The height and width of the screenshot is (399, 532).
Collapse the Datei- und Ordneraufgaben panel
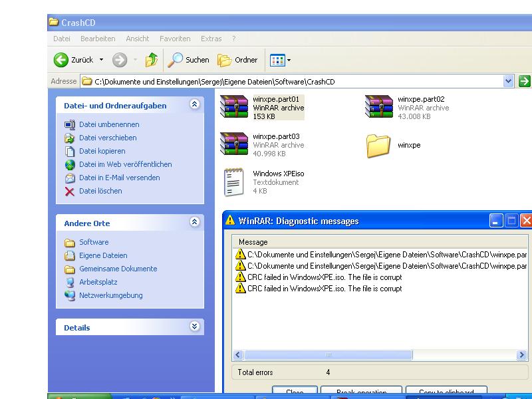194,104
